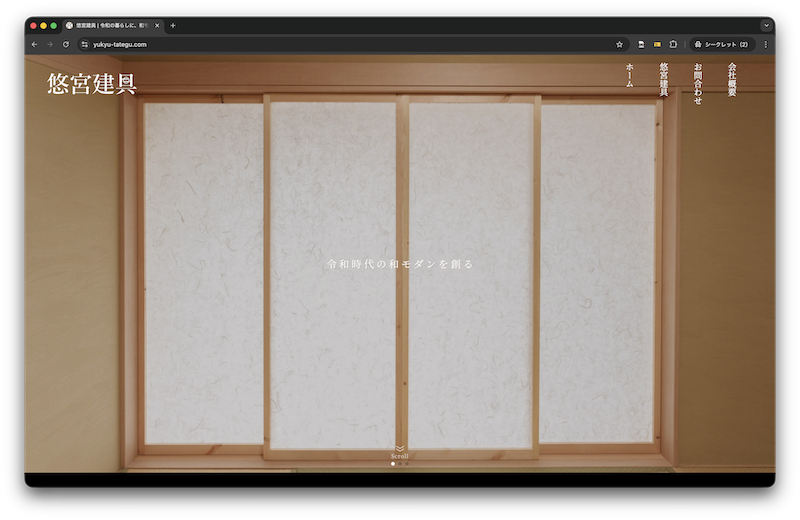
Task: Open site information icon beside URL
Action: 85,44
